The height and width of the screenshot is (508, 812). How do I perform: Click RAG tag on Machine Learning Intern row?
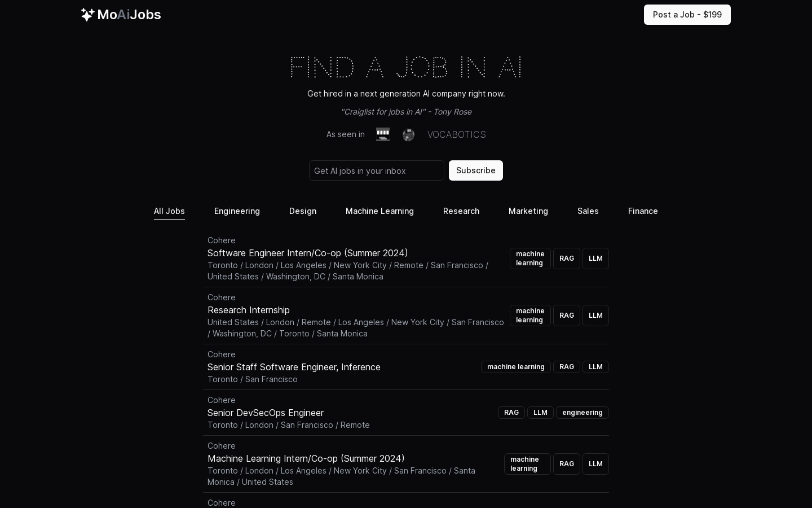pyautogui.click(x=567, y=464)
